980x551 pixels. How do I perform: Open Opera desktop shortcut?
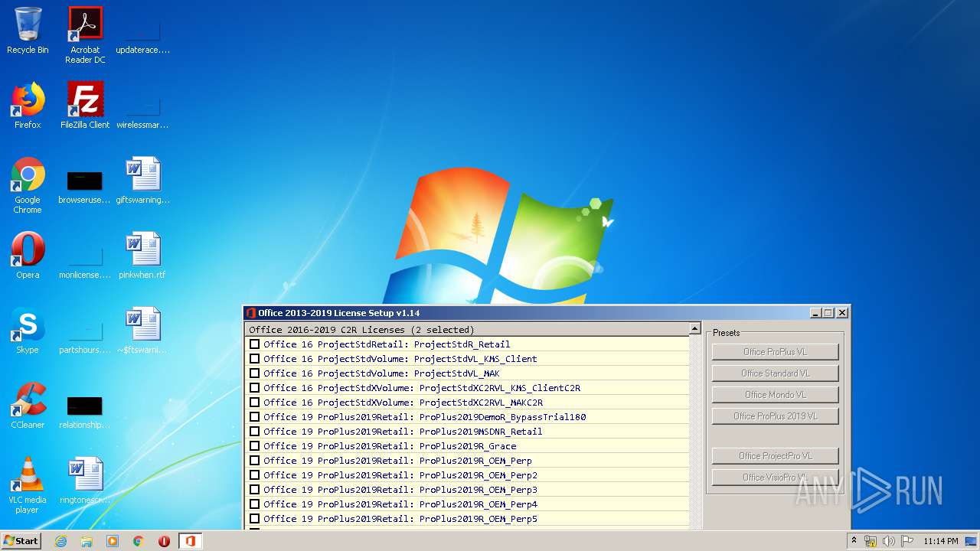(x=28, y=256)
